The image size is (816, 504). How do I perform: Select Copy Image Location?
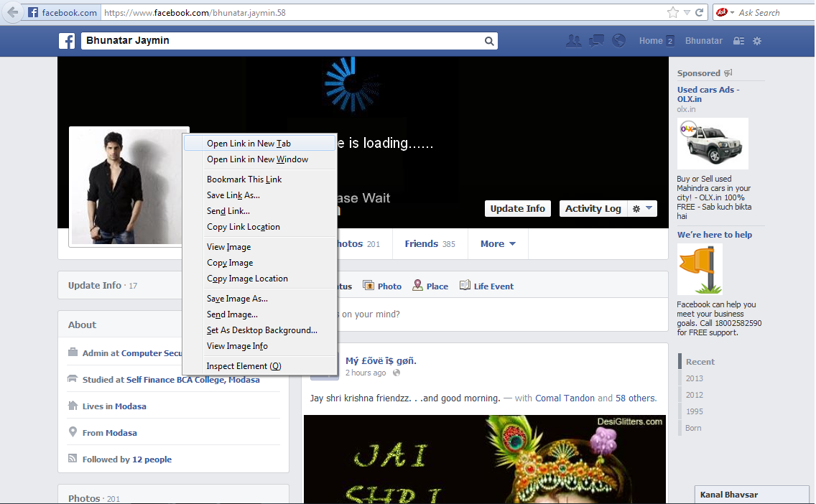pos(259,279)
